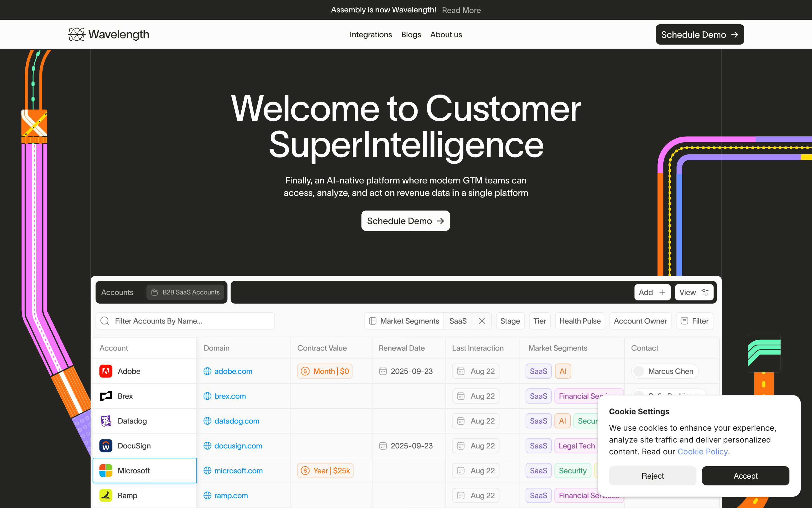Click the Wavelength logo icon

coord(76,34)
